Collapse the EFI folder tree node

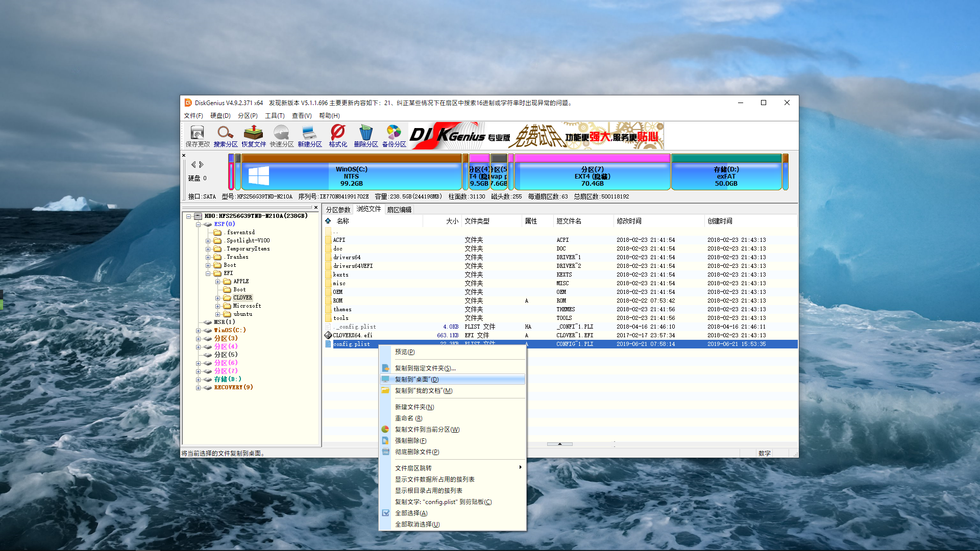point(208,273)
